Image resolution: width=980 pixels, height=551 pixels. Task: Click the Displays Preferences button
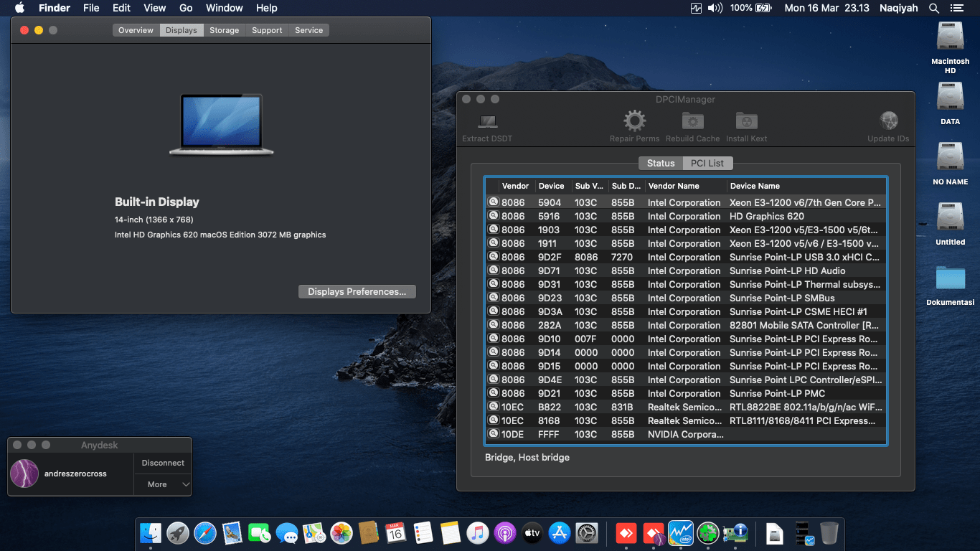pyautogui.click(x=357, y=291)
